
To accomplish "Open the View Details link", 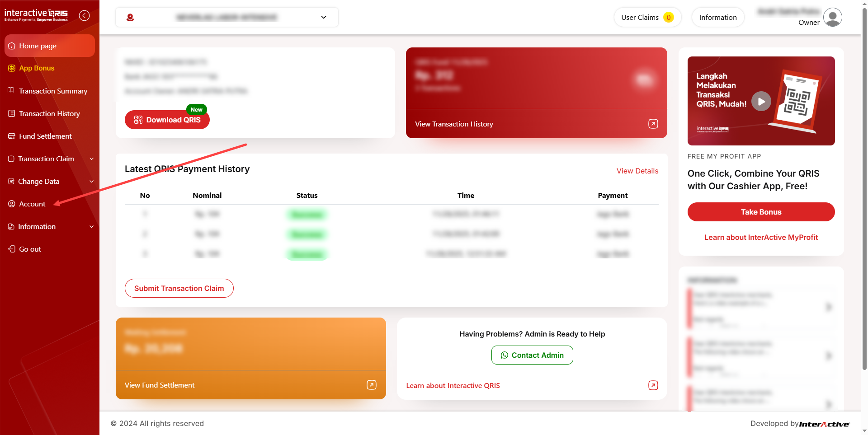I will click(x=637, y=171).
